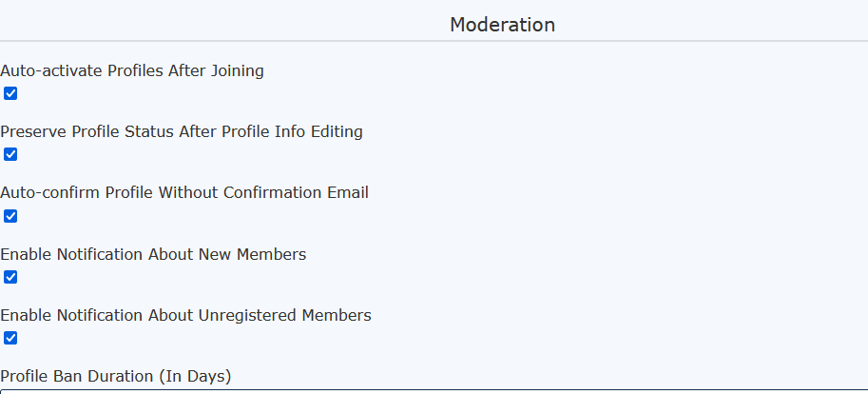The image size is (868, 394).
Task: Disable Auto-confirm Profile Without Confirmation Email checkbox
Action: point(10,216)
